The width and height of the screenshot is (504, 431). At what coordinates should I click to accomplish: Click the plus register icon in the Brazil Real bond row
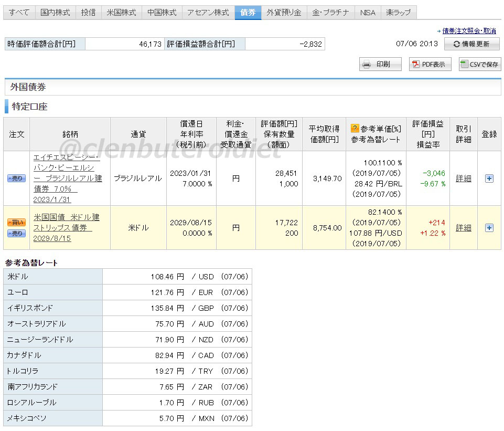tap(489, 178)
